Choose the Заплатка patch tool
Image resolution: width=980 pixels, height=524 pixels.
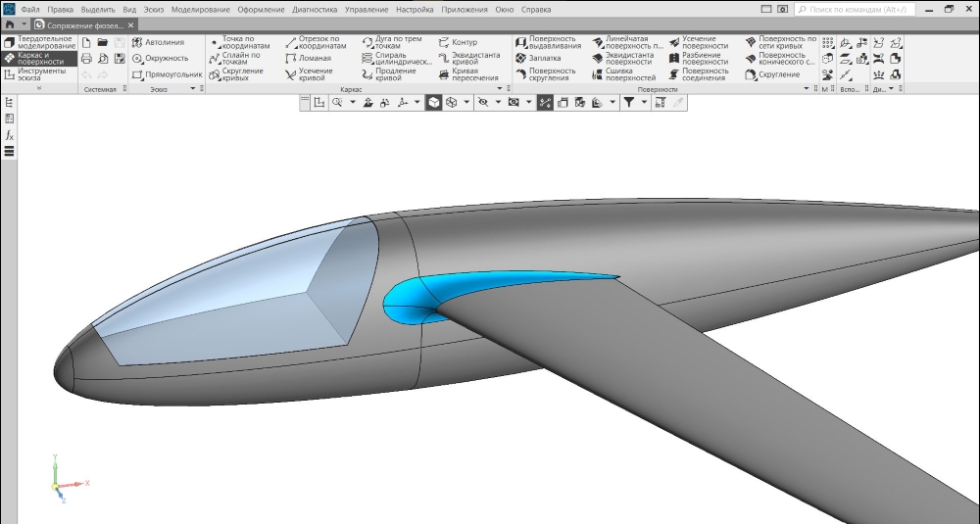point(538,58)
